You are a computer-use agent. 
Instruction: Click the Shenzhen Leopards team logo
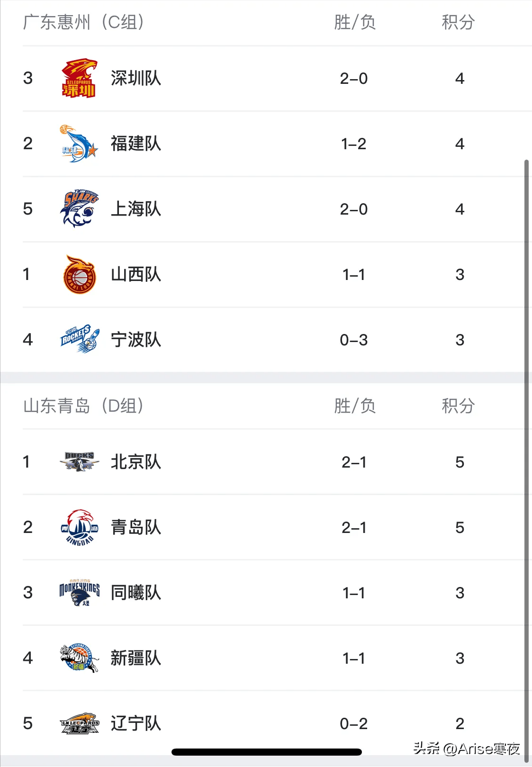(79, 78)
